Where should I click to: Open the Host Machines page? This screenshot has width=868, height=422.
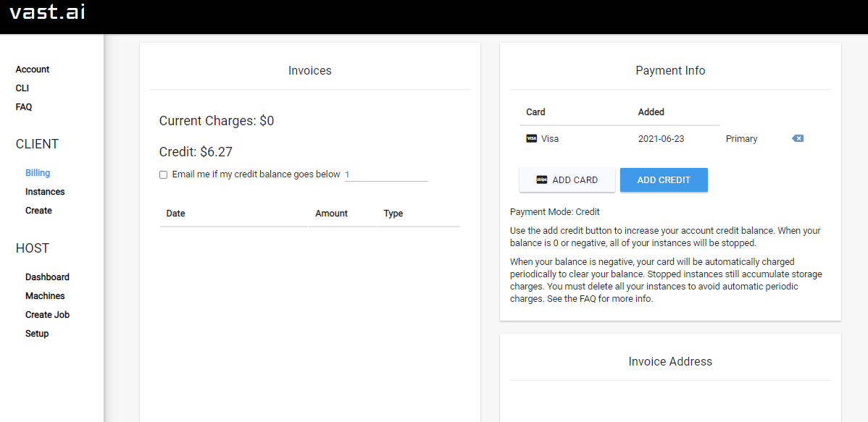click(45, 296)
